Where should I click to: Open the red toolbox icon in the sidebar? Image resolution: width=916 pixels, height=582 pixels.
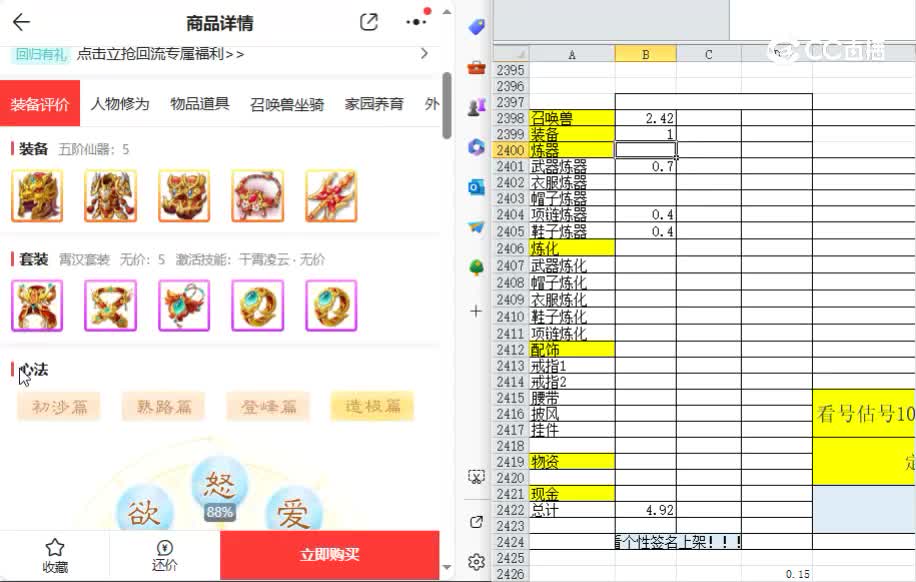click(x=474, y=70)
